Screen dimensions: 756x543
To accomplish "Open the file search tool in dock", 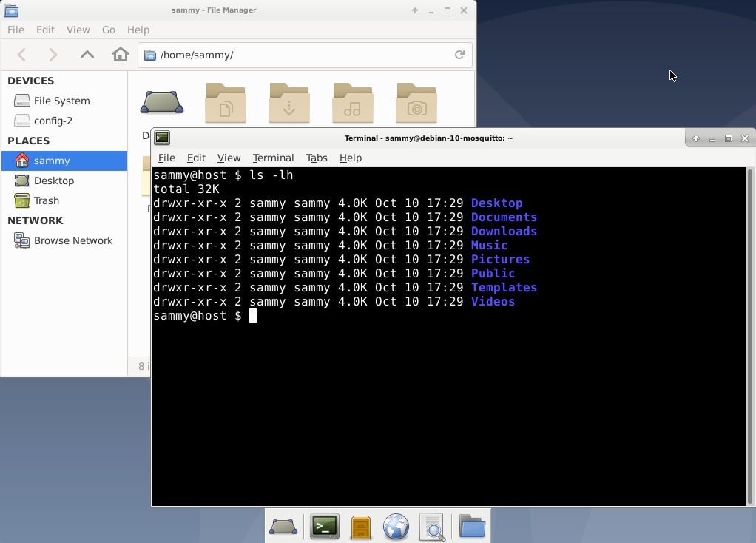I will pos(433,527).
